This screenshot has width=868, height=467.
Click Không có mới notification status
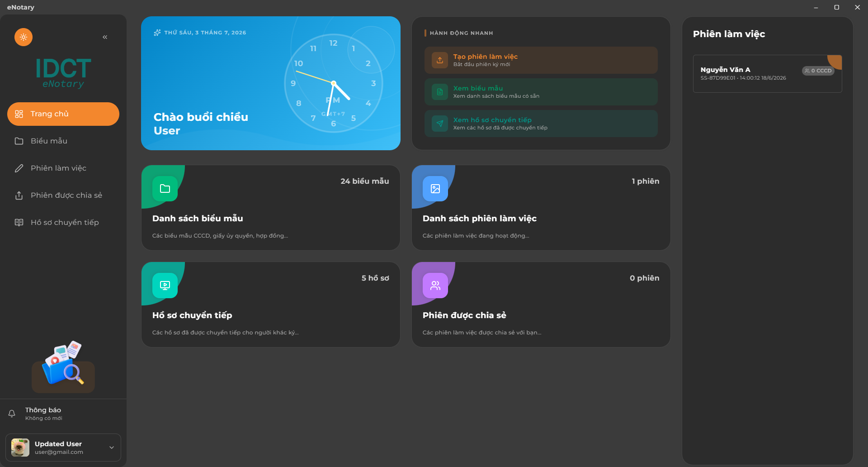pos(44,418)
